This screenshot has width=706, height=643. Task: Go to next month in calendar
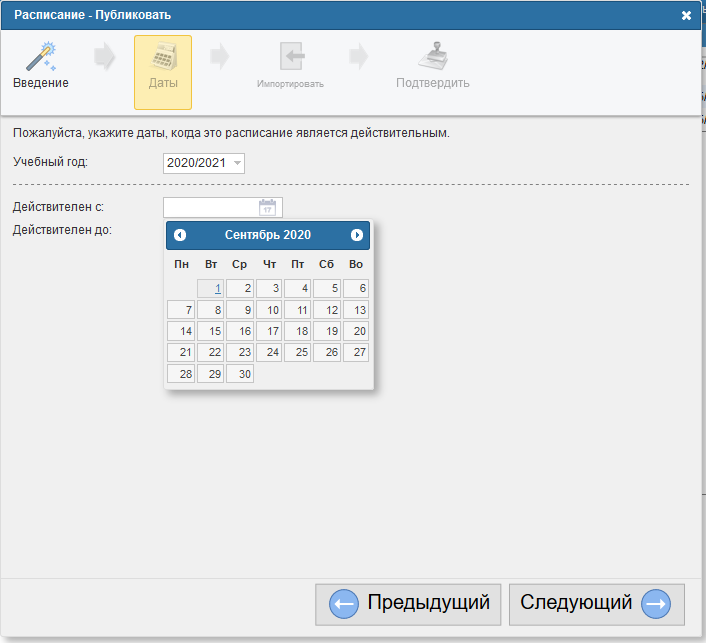tap(357, 235)
